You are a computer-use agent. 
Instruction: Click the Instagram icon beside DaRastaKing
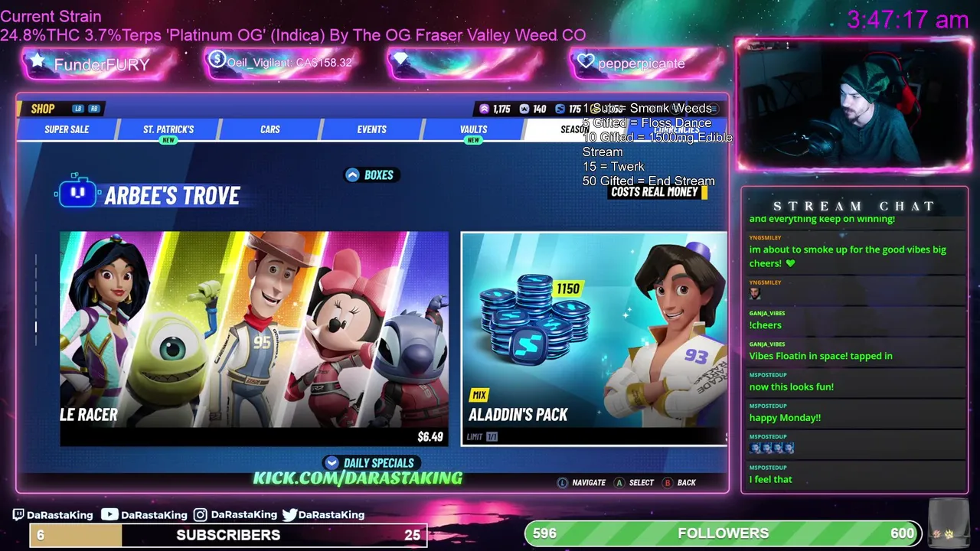point(201,515)
